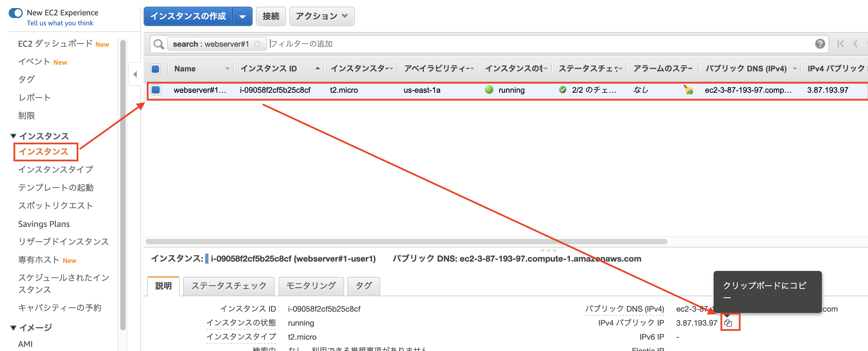Click the パブリック DNS (IPv4) detail label

click(624, 309)
